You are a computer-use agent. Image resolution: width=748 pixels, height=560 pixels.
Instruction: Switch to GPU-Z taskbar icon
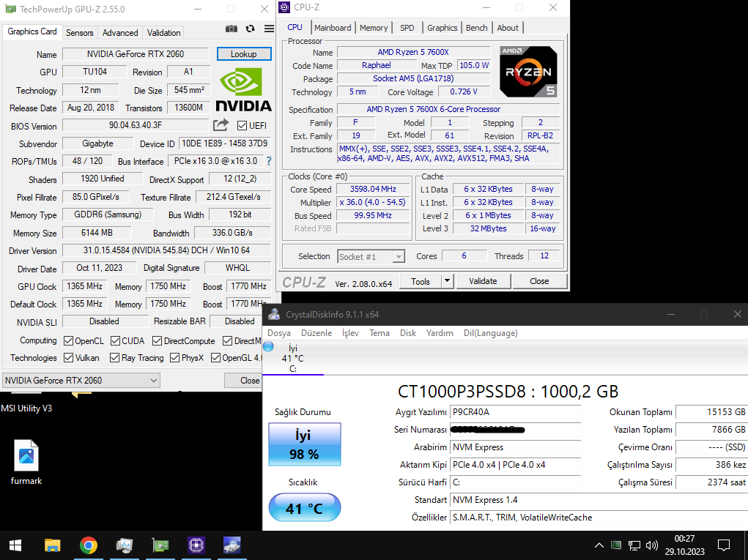(160, 545)
